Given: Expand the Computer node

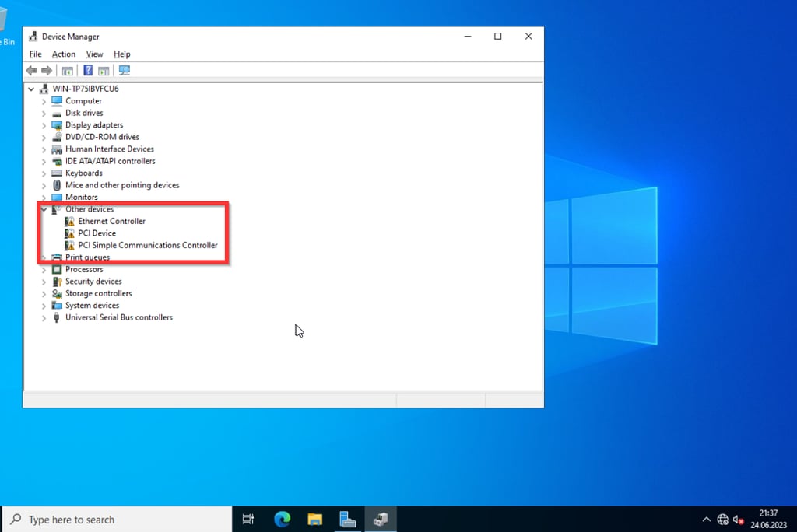Looking at the screenshot, I should (44, 101).
